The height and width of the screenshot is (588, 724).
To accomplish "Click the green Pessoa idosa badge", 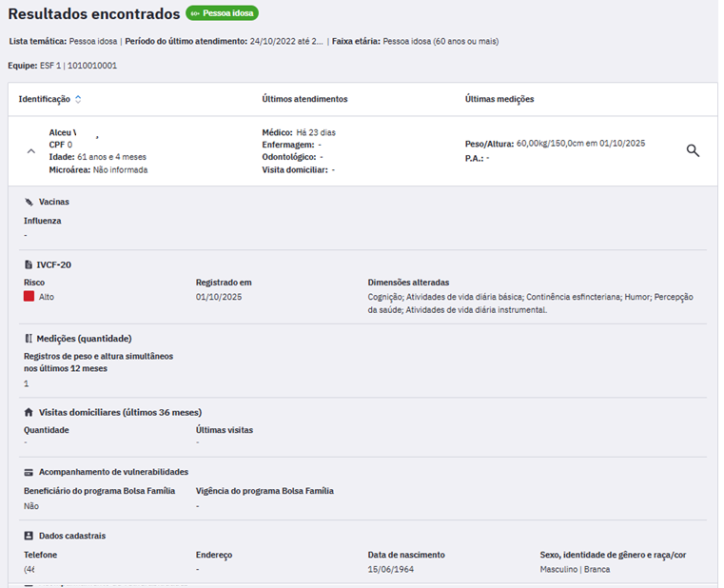I will [x=222, y=13].
